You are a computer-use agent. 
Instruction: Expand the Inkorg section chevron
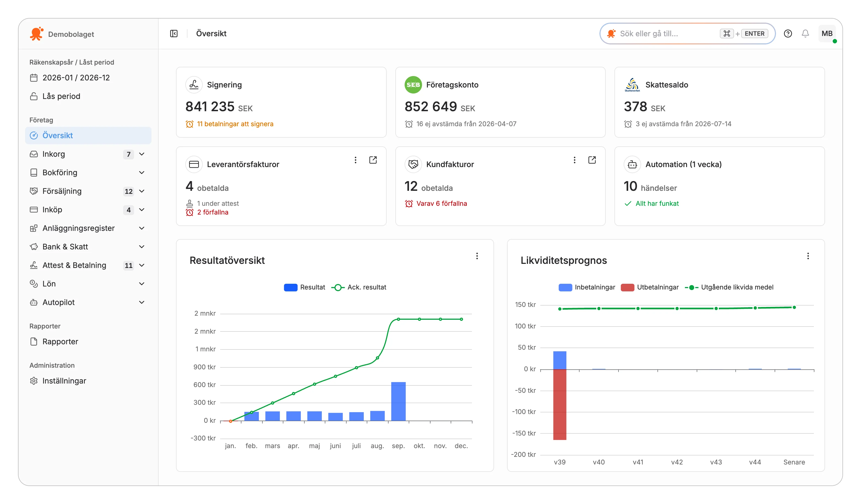141,154
